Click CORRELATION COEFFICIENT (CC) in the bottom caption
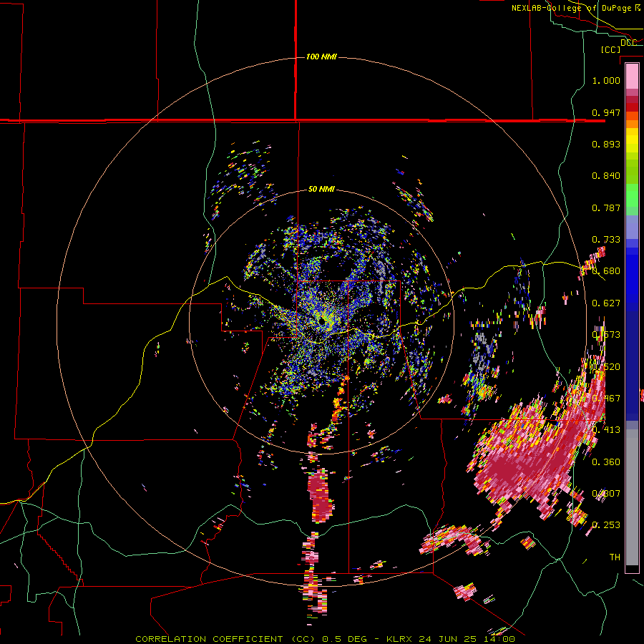Image resolution: width=644 pixels, height=644 pixels. click(x=225, y=639)
